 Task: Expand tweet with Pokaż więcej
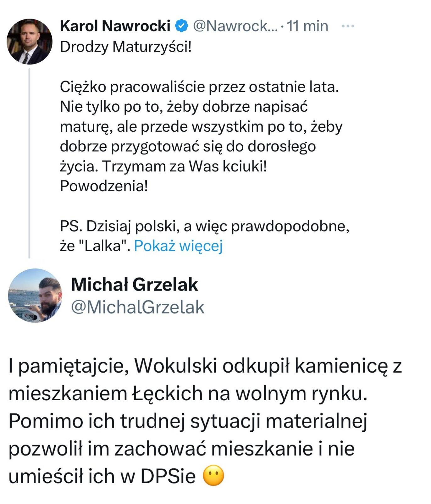pos(178,246)
